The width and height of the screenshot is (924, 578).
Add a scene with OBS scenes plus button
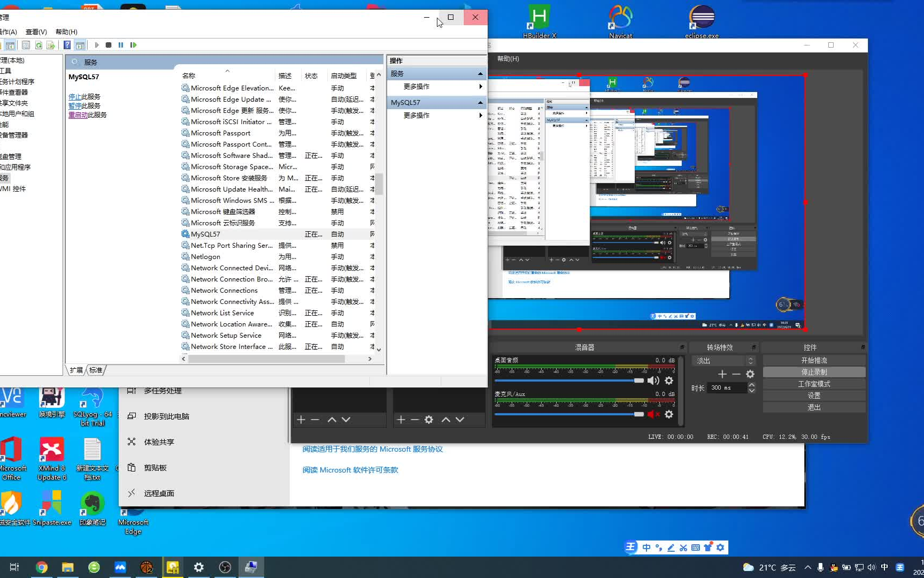pyautogui.click(x=301, y=420)
